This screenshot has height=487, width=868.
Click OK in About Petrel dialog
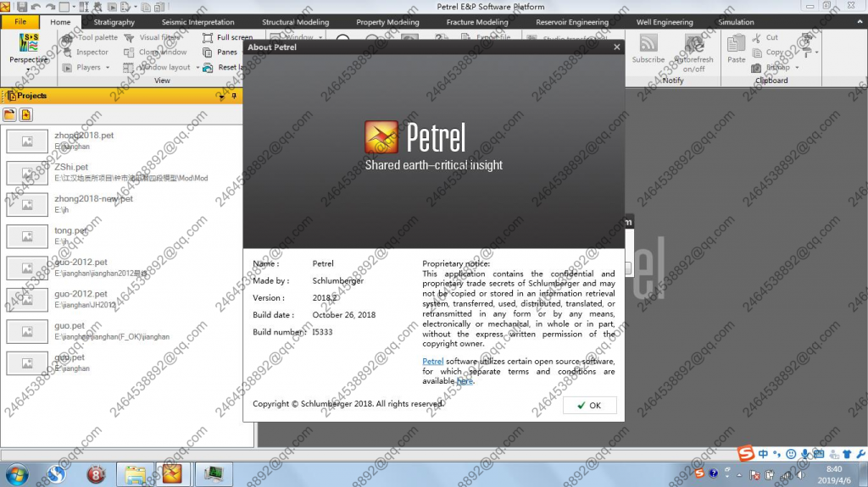pos(590,405)
